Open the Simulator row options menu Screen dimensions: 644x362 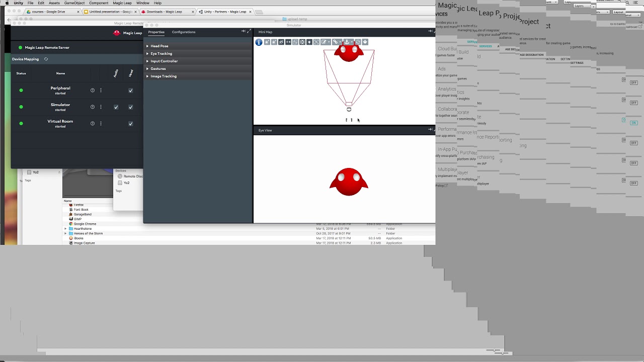click(x=101, y=107)
